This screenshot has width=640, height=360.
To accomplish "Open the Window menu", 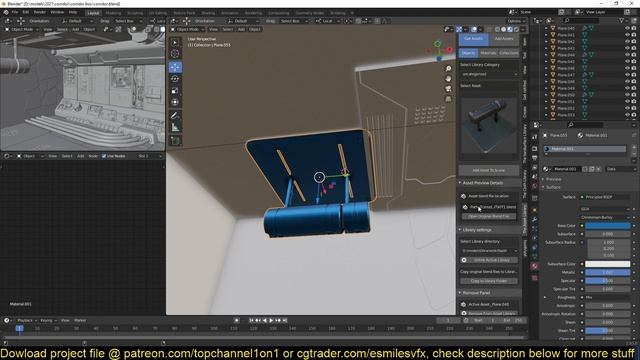I will [x=57, y=12].
